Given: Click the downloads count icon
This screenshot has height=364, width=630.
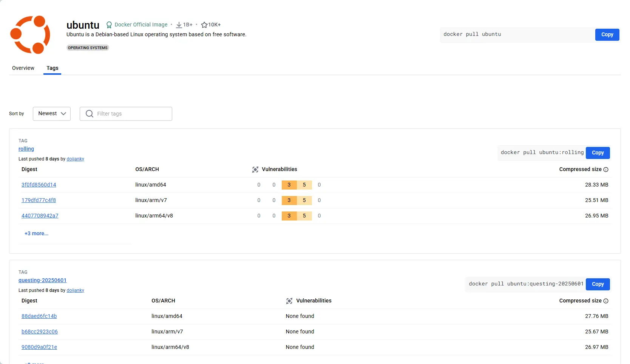Looking at the screenshot, I should (x=179, y=25).
